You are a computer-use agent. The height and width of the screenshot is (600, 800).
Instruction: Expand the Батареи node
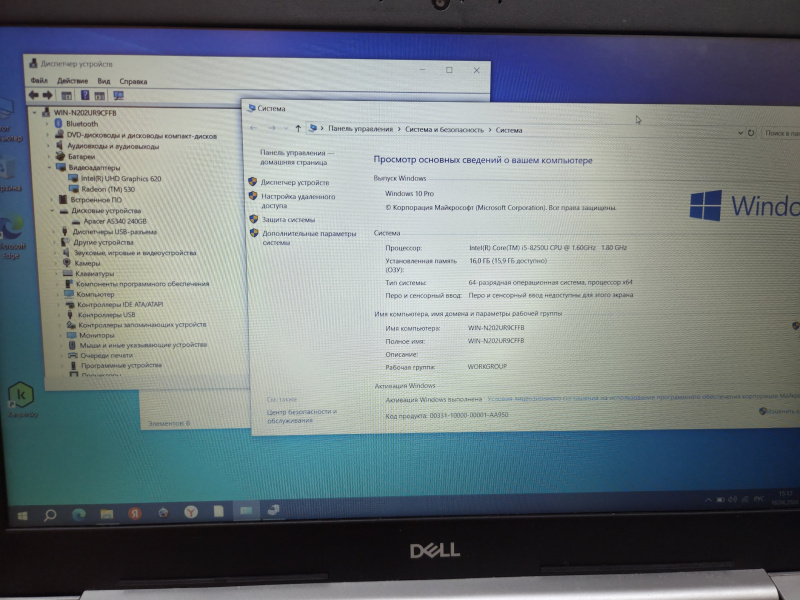(x=50, y=156)
